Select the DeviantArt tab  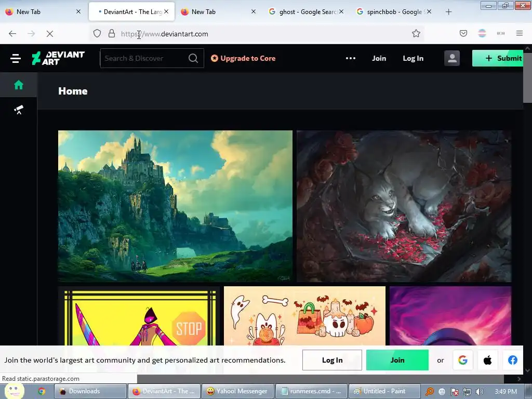tap(132, 12)
